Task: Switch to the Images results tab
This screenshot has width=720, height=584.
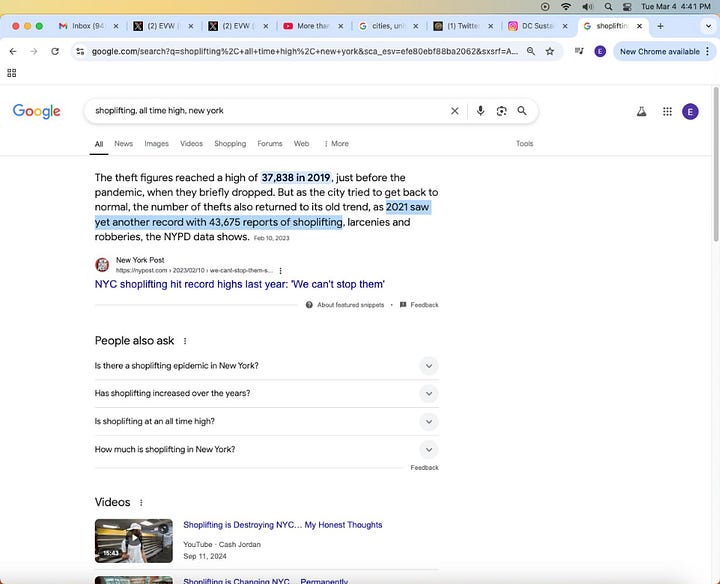Action: pyautogui.click(x=157, y=144)
